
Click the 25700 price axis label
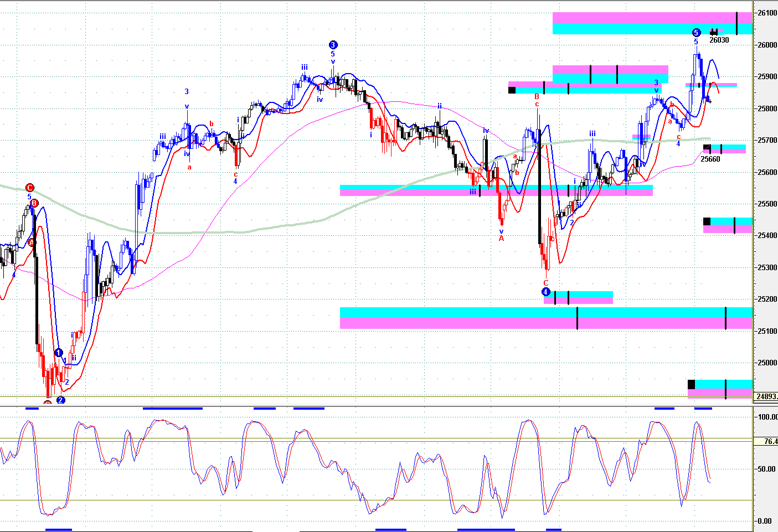(767, 140)
